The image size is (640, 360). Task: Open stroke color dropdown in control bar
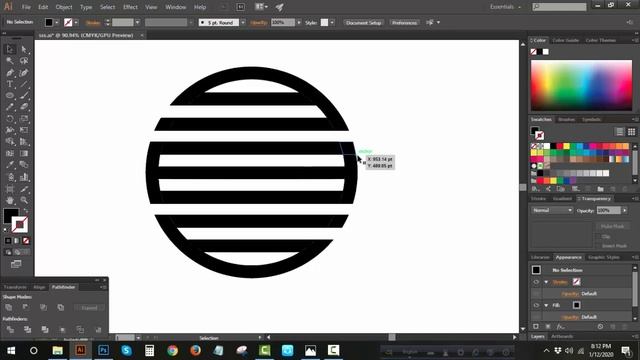coord(76,22)
